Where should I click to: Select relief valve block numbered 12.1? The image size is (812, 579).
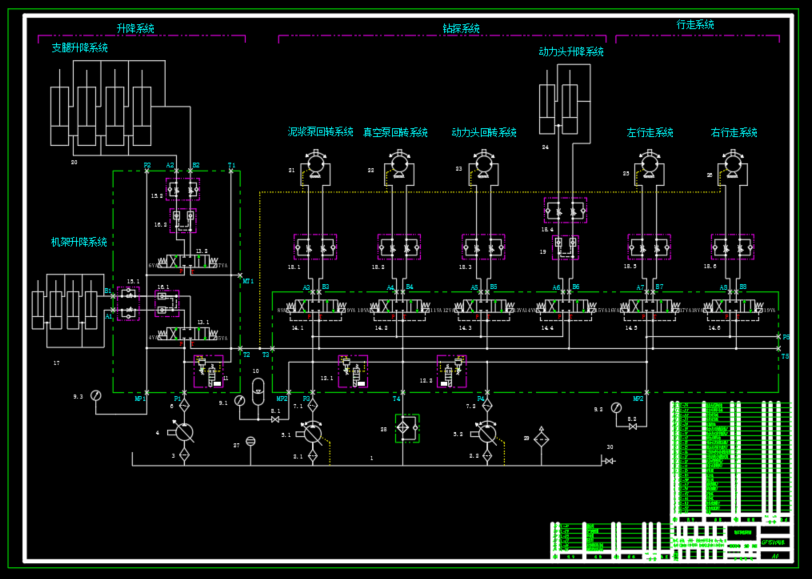tap(353, 371)
